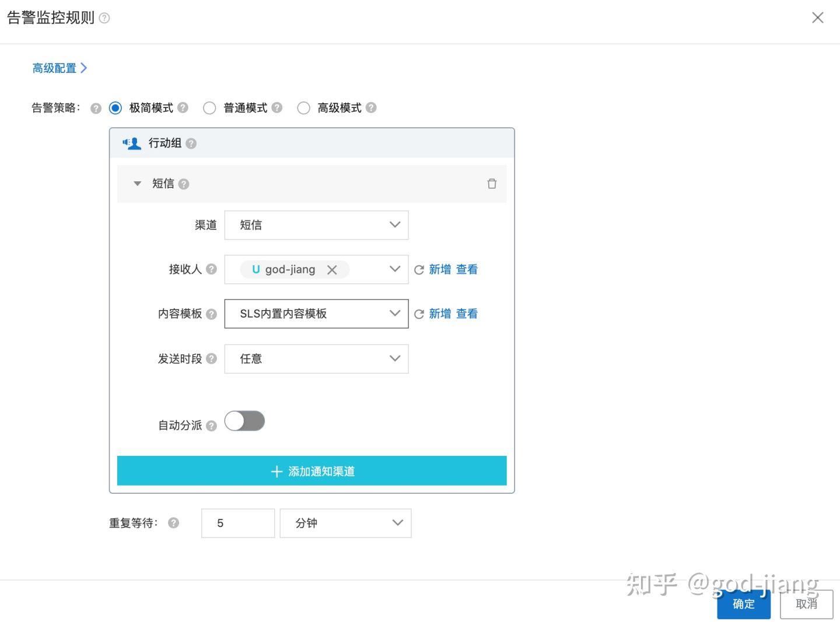Click help icon beside 重复等待 label
Viewport: 840px width, 622px height.
173,523
